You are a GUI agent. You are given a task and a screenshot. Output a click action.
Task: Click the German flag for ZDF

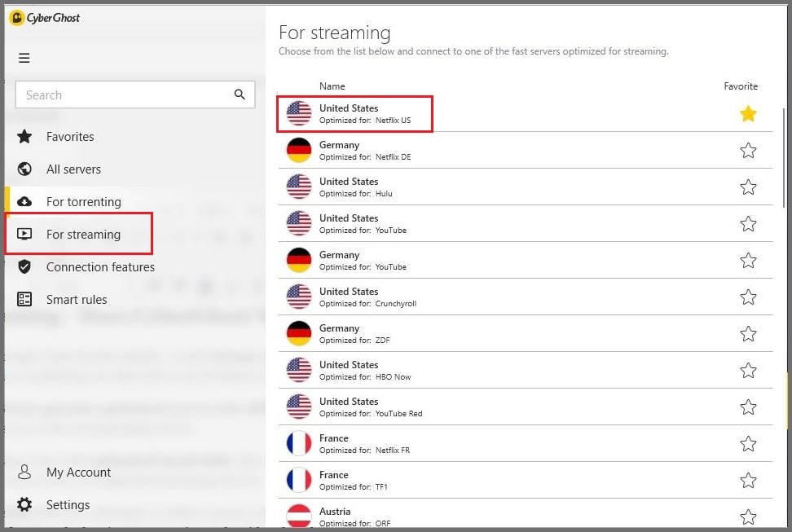(299, 333)
